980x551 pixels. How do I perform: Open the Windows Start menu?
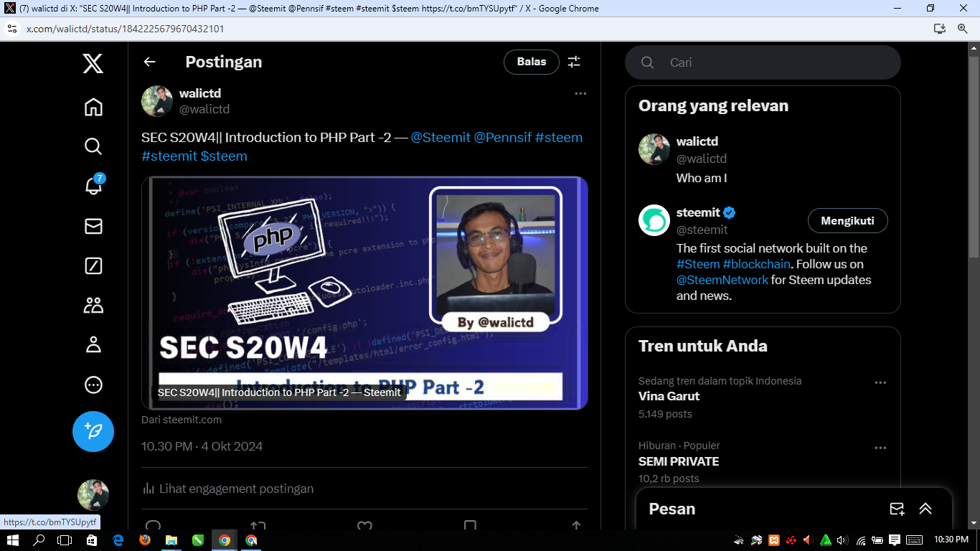(12, 540)
